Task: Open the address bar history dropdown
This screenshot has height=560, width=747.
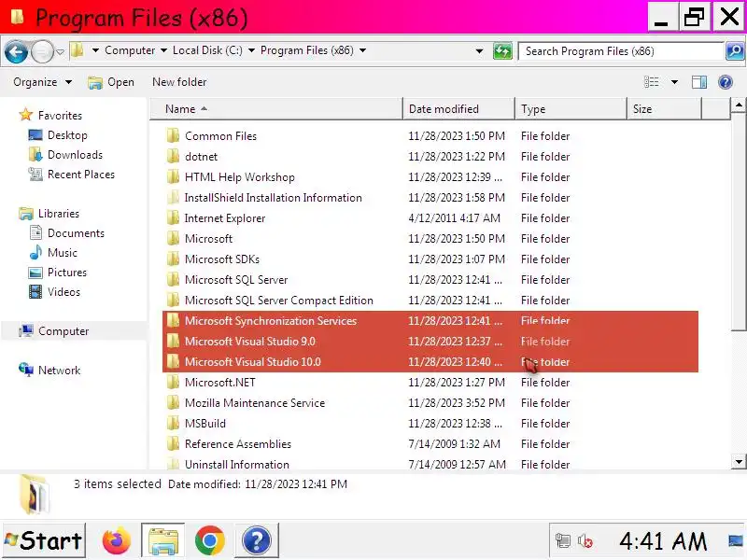Action: click(479, 51)
